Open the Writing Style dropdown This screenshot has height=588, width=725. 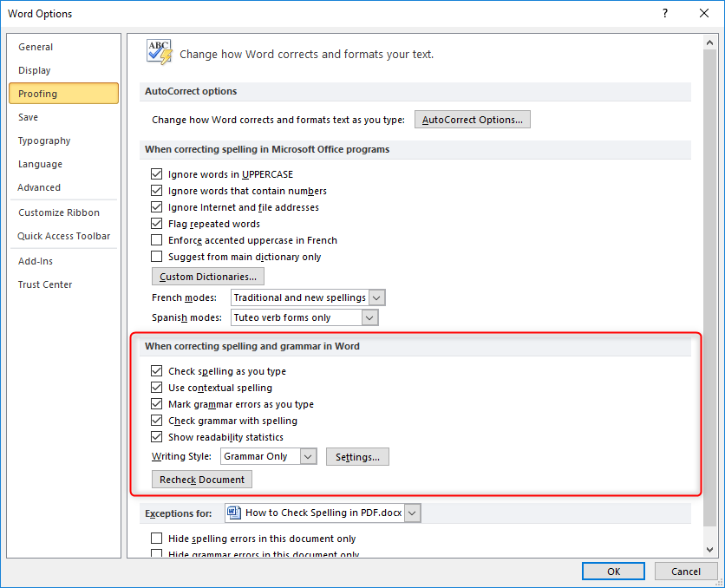308,456
